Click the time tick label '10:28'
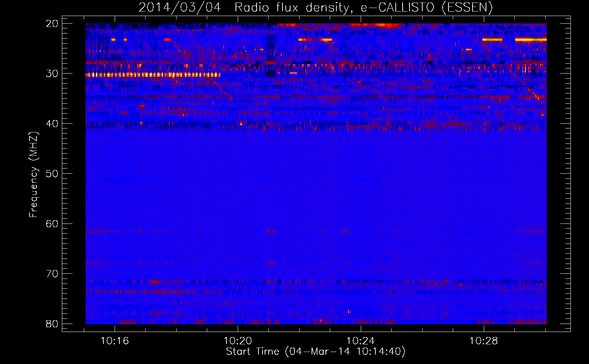The width and height of the screenshot is (589, 364). [484, 341]
